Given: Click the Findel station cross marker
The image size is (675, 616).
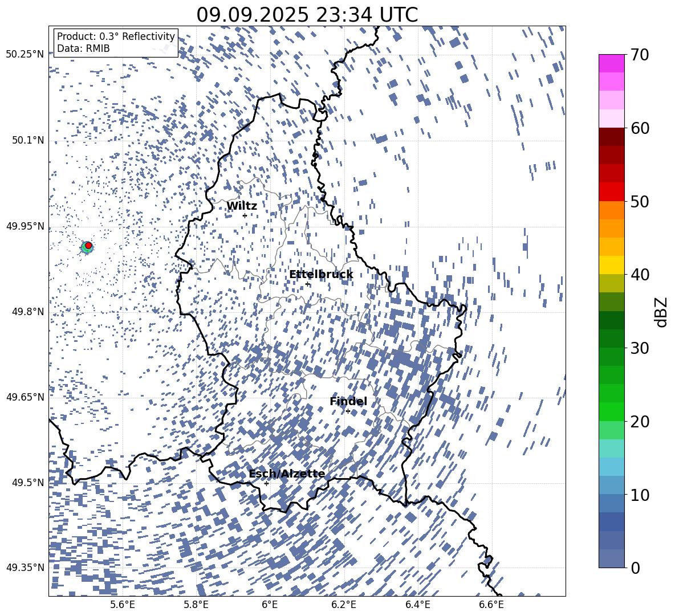Looking at the screenshot, I should pos(348,411).
